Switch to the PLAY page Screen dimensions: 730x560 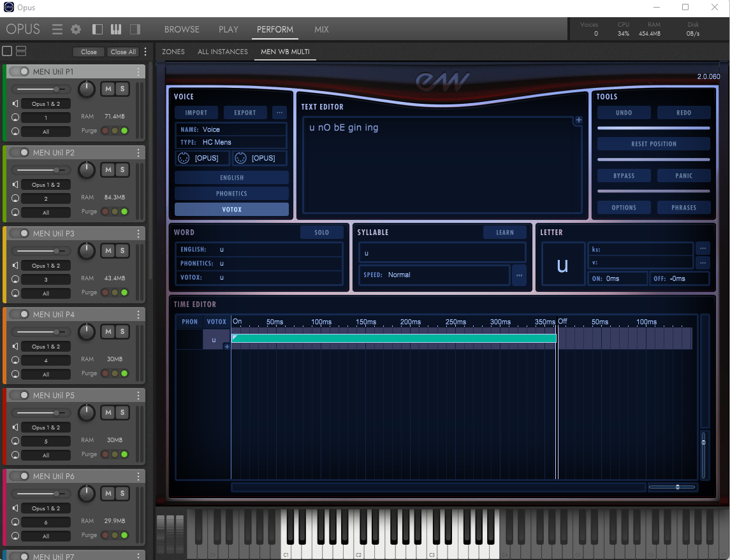(229, 29)
